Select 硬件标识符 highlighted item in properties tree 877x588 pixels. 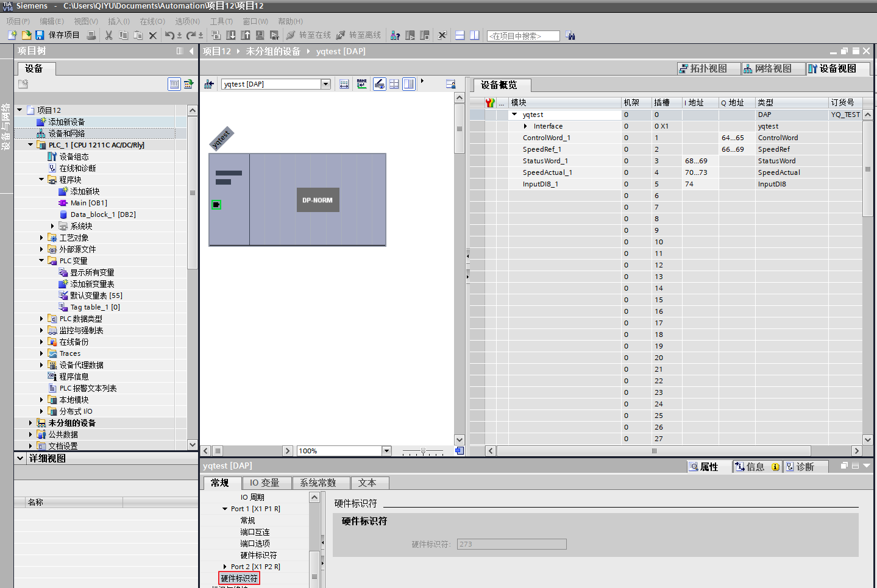pos(239,578)
